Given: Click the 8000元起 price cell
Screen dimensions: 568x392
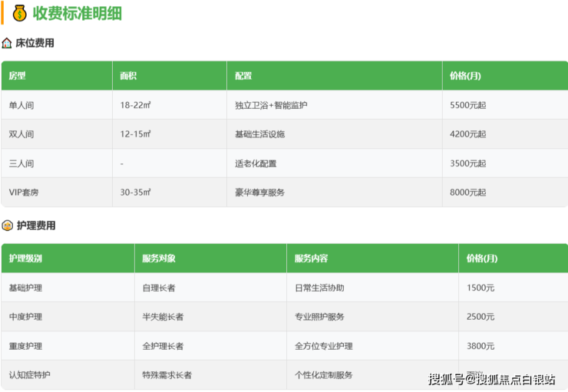Looking at the screenshot, I should coord(467,193).
